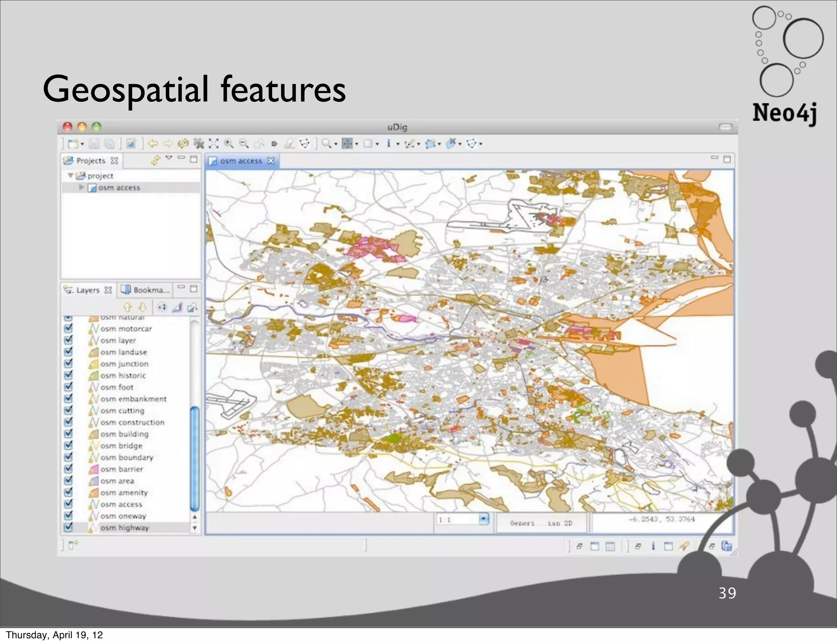Click the Refresh map icon

tap(183, 143)
